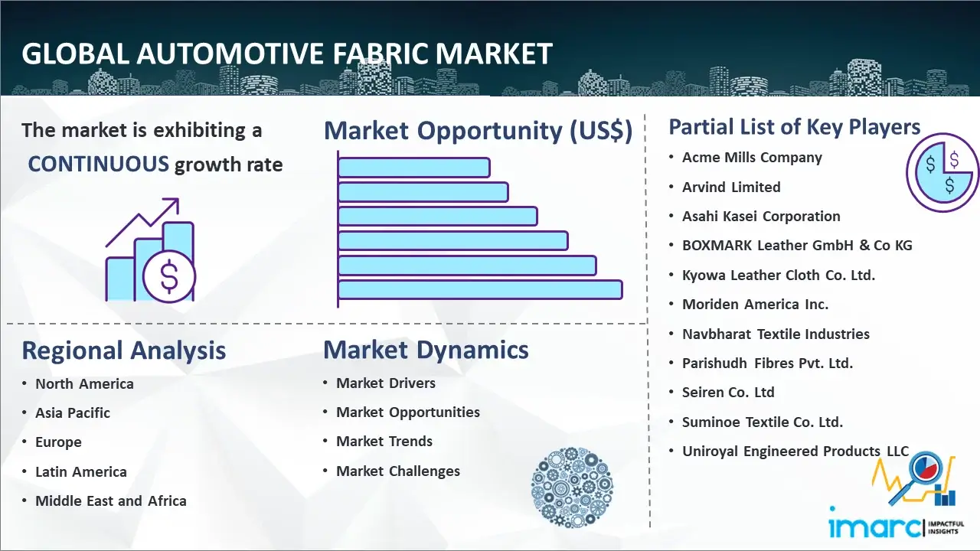Select the longest bar in chart
Viewport: 980px width, 551px height.
tap(480, 289)
